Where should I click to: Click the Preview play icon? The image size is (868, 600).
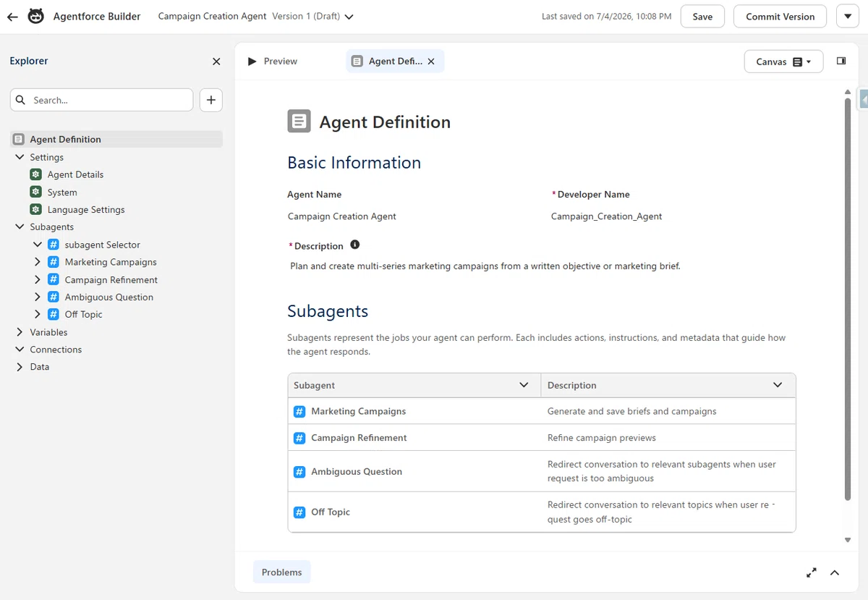tap(252, 62)
